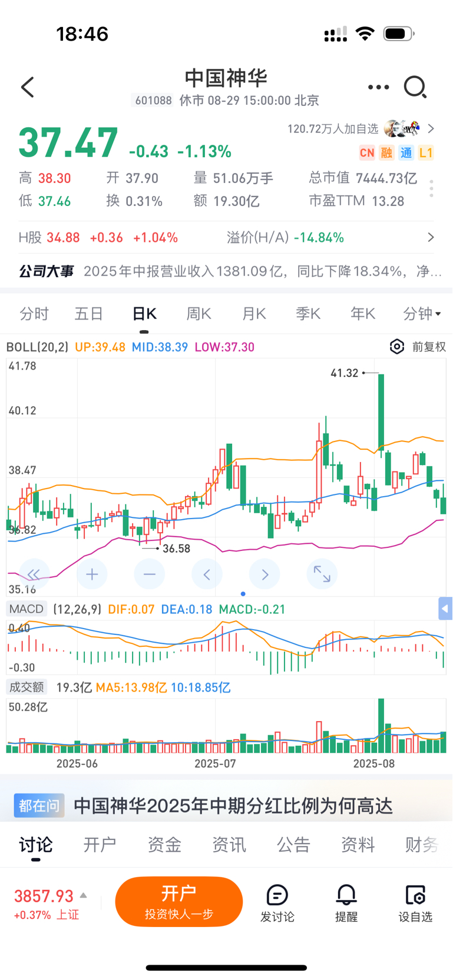453x980 pixels.
Task: Toggle index triangle beside 3857.93
Action: point(84,895)
